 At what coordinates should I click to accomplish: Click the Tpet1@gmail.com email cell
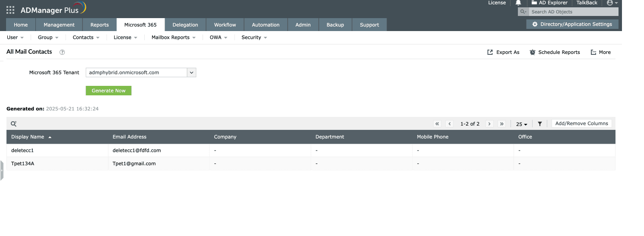tap(159, 164)
